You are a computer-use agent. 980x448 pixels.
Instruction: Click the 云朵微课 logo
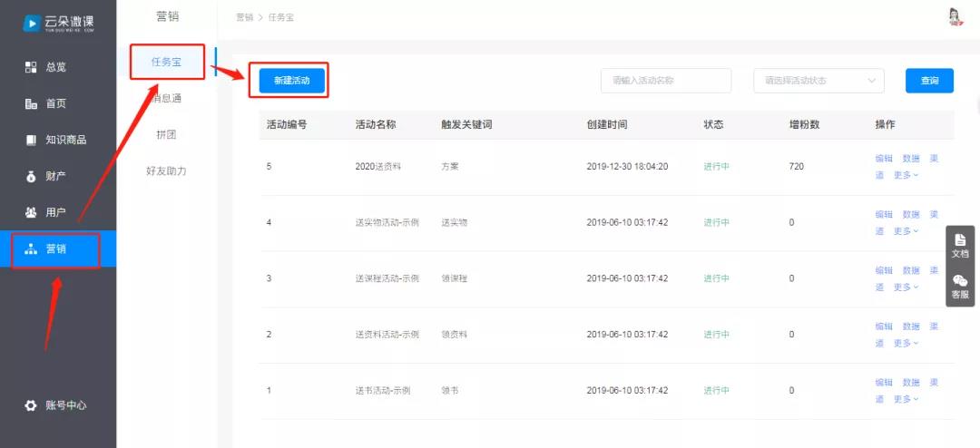tap(59, 23)
